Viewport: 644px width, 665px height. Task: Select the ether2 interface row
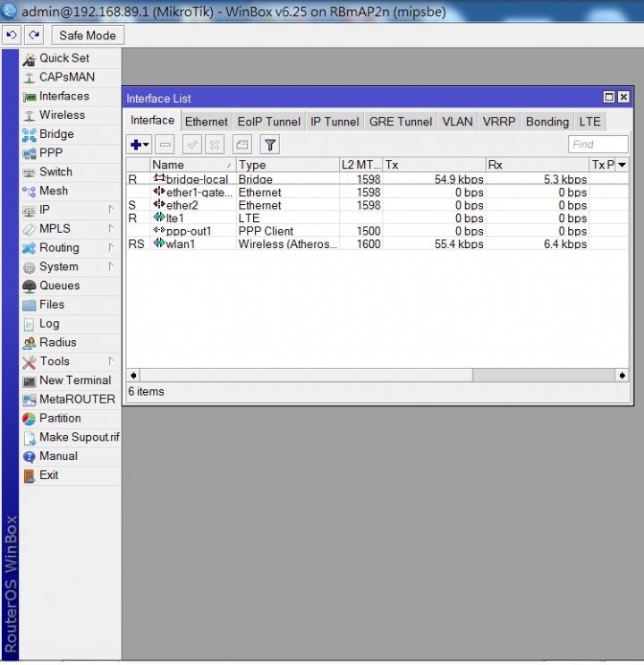(x=377, y=205)
